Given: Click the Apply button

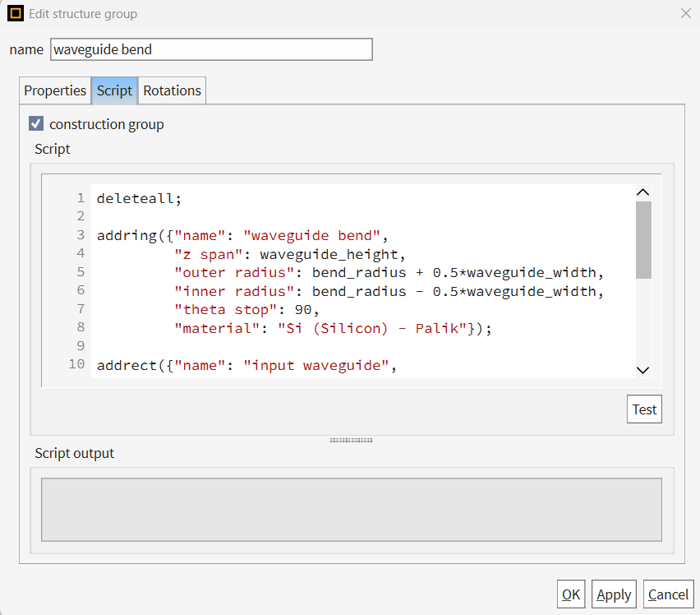Looking at the screenshot, I should [x=614, y=594].
